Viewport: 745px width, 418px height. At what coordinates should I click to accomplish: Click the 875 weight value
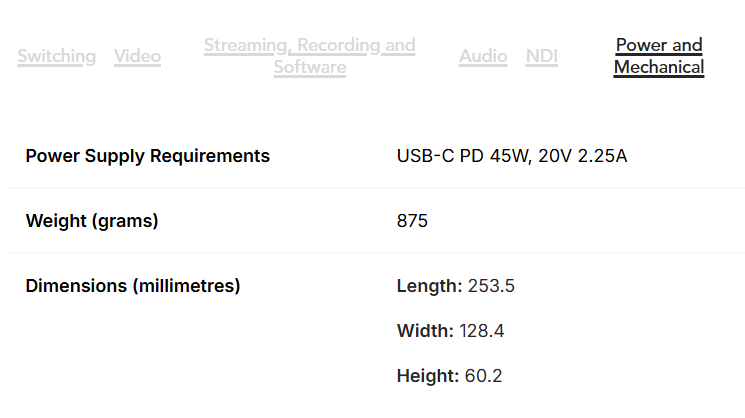tap(412, 221)
